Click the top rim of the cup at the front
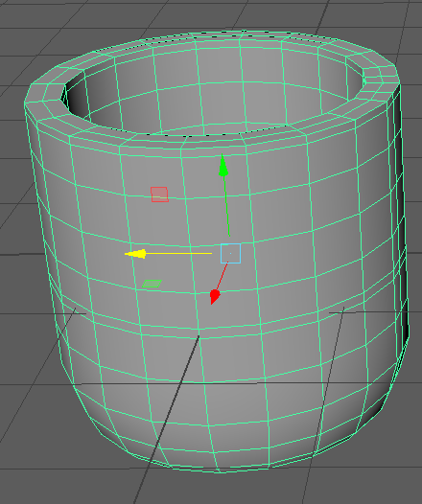 212,141
